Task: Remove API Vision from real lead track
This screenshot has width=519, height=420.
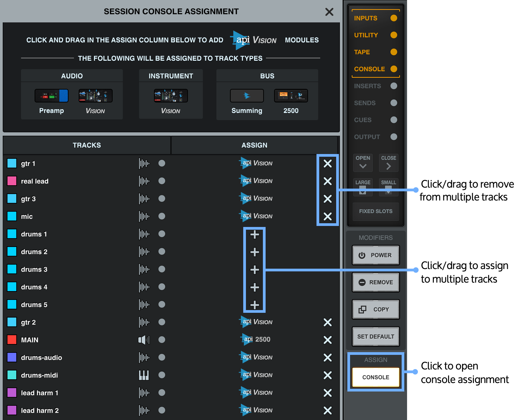Action: [327, 181]
